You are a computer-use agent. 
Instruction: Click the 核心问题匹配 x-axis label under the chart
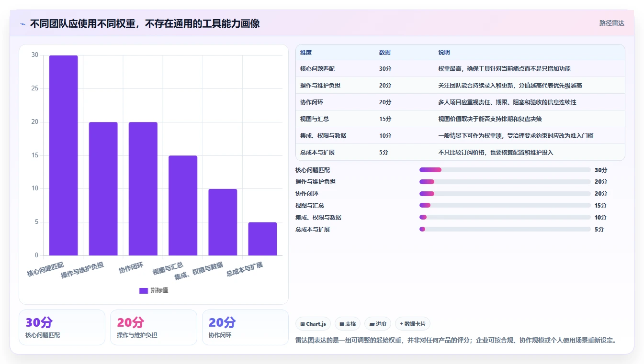45,269
